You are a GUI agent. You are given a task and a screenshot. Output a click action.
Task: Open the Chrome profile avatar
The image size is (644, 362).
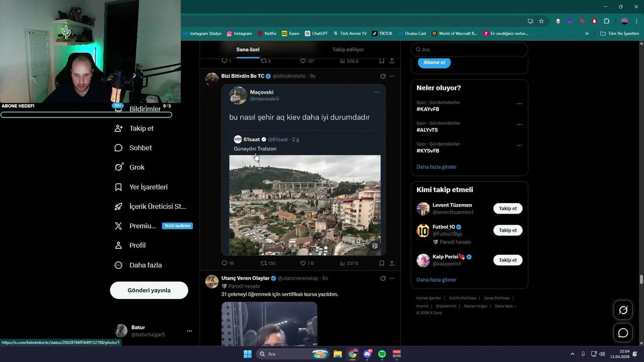pyautogui.click(x=624, y=21)
